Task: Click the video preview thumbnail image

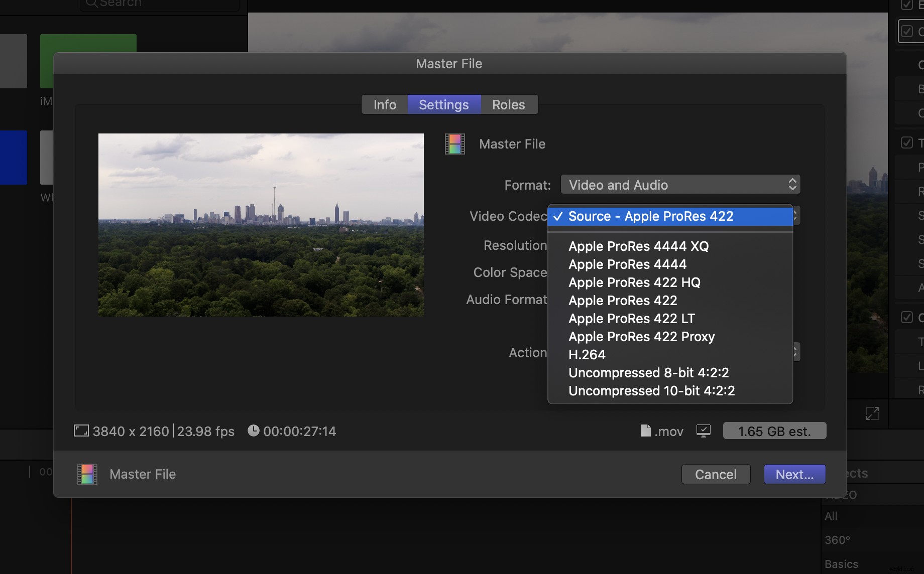Action: coord(261,224)
